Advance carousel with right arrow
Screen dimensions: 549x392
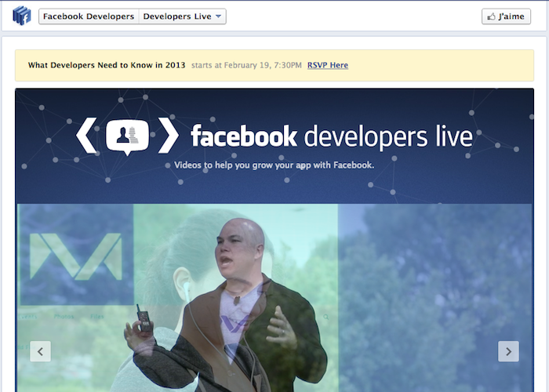[x=508, y=351]
